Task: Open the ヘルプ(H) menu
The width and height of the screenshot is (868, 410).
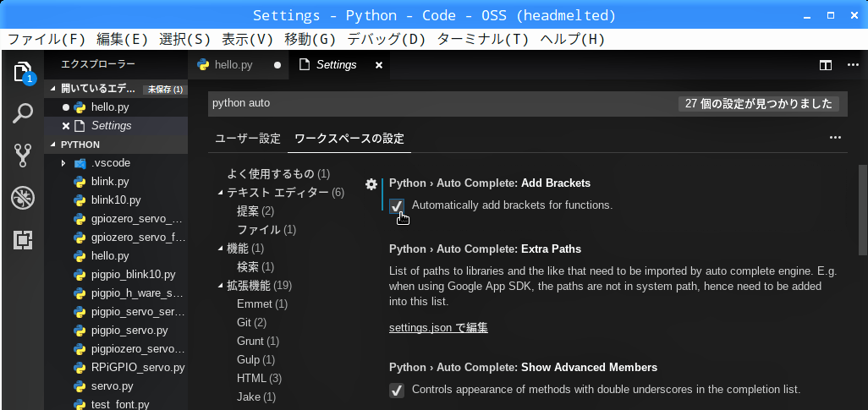Action: 572,39
